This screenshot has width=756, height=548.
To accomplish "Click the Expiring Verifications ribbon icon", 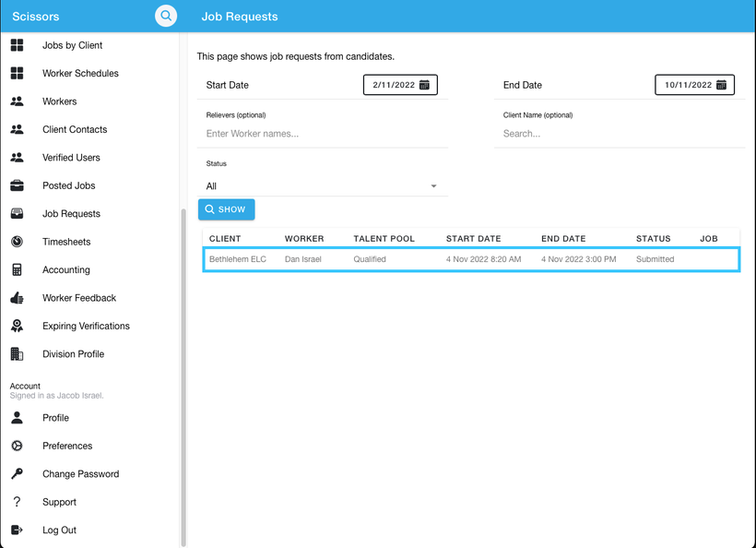I will click(17, 326).
